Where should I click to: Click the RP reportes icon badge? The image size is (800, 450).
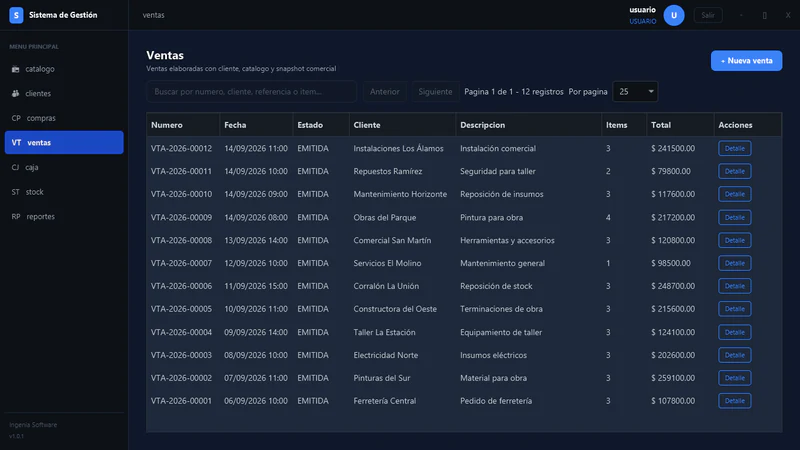16,216
